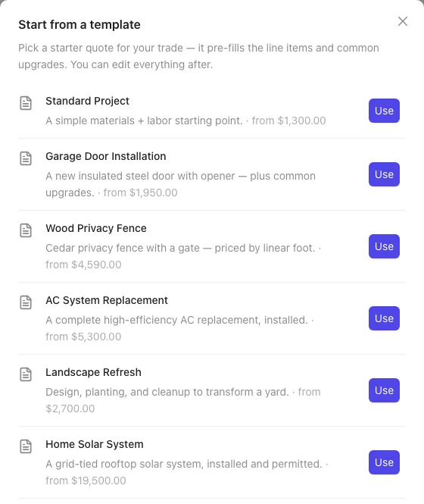The height and width of the screenshot is (504, 424).
Task: Use the Wood Privacy Fence template
Action: tap(384, 246)
